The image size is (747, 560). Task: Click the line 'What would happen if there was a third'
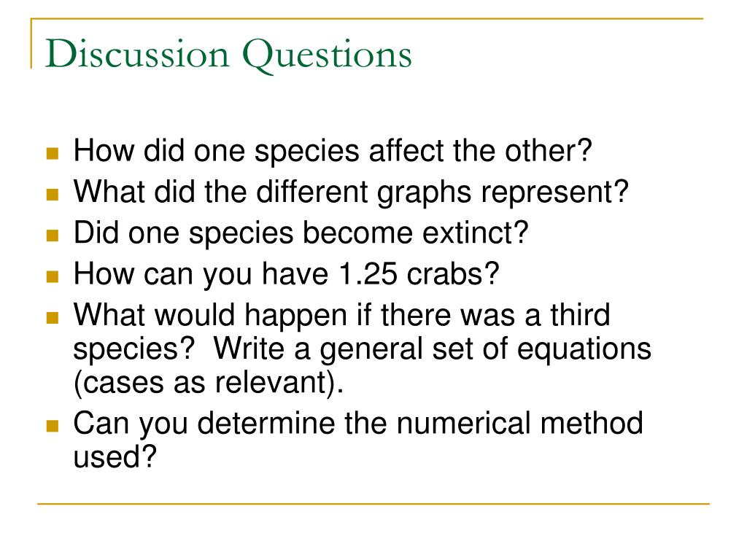[341, 316]
